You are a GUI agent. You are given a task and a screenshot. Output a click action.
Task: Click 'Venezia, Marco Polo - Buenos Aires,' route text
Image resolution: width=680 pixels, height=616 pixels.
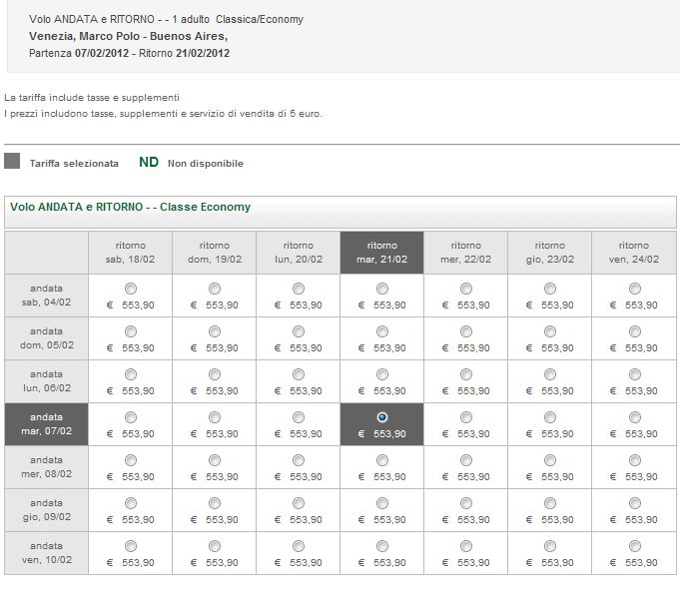pos(129,36)
